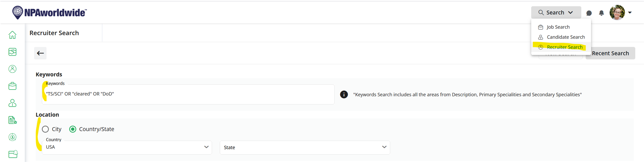Image resolution: width=644 pixels, height=162 pixels.
Task: Open the candidates person icon in sidebar
Action: [x=12, y=103]
